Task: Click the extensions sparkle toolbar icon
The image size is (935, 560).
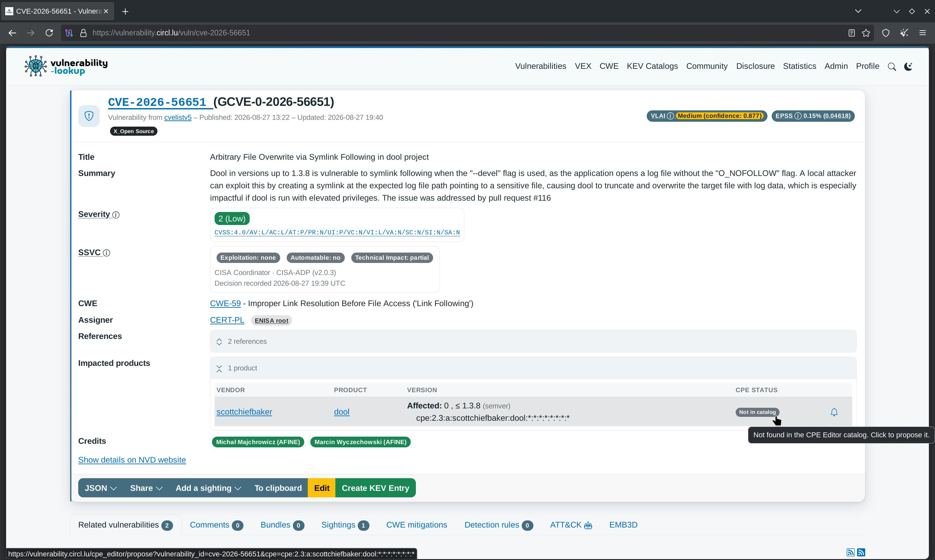Action: point(904,33)
